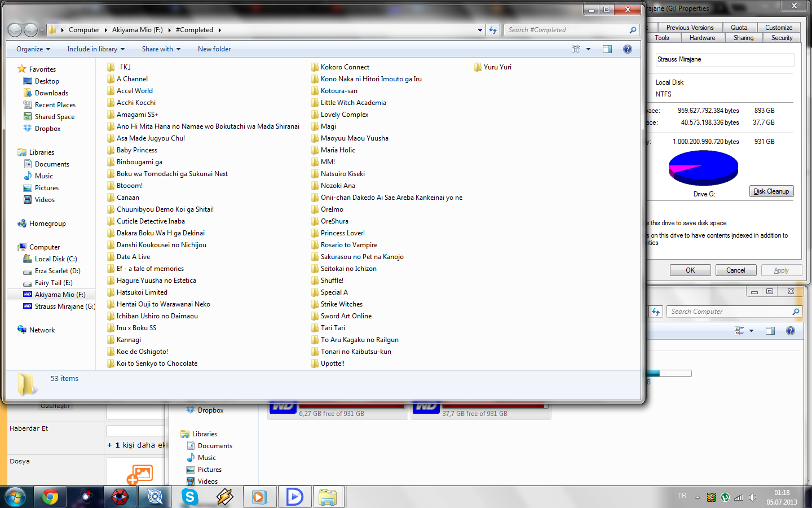This screenshot has width=812, height=508.
Task: Click the Network item in navigation pane
Action: pyautogui.click(x=36, y=330)
